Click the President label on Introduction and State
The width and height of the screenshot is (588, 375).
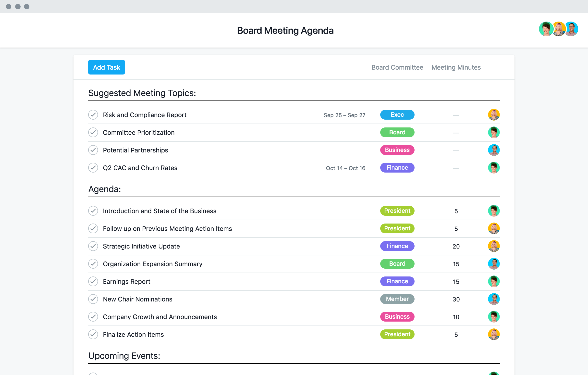pos(397,211)
